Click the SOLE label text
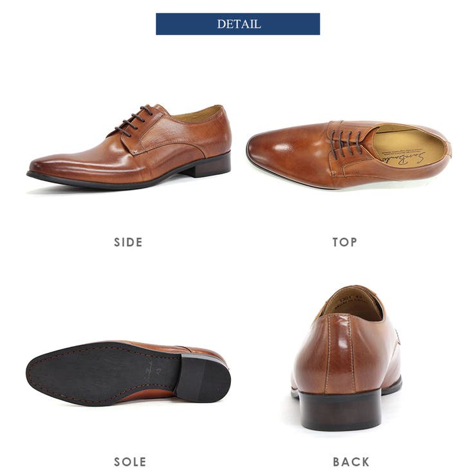476x476 pixels. point(130,462)
